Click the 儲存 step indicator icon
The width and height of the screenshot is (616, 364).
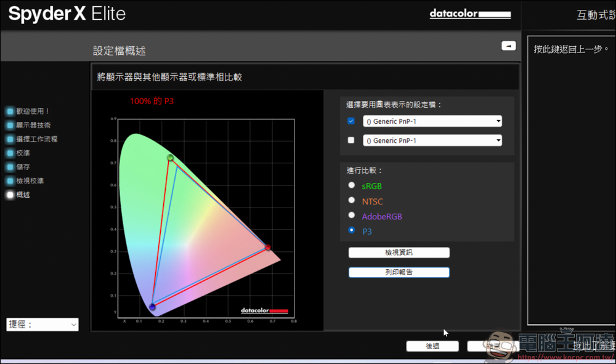(10, 167)
